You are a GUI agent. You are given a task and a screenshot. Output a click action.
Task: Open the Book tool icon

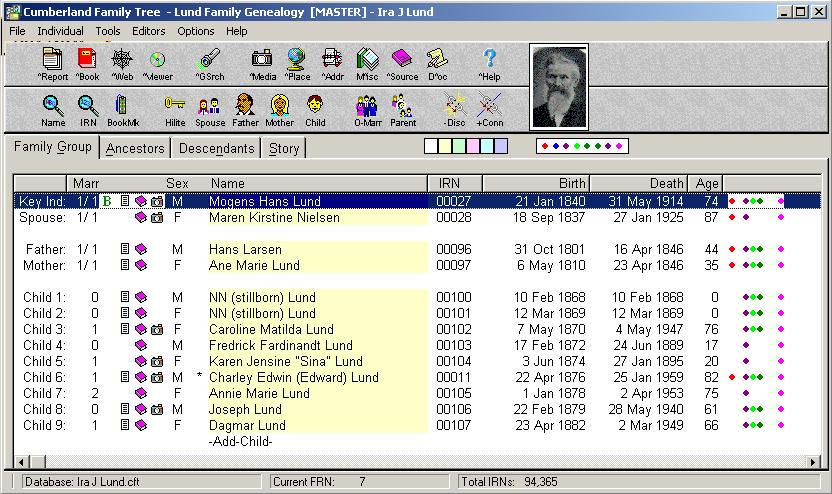click(x=87, y=63)
